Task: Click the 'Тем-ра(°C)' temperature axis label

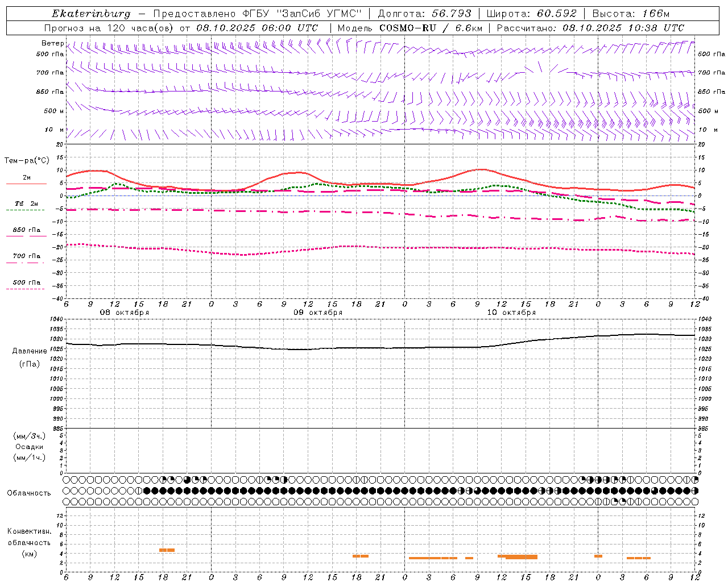Action: click(x=27, y=161)
